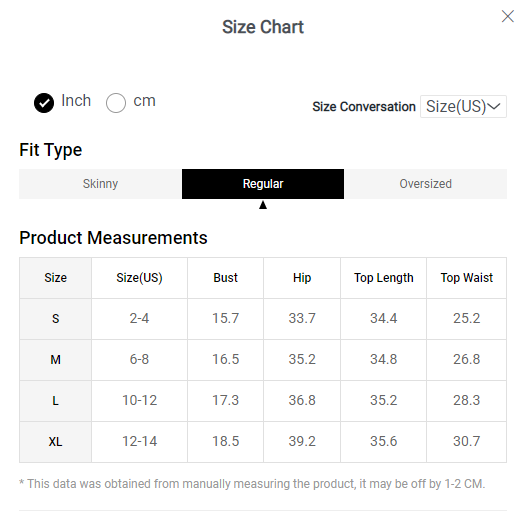Click the Size Chart title
The width and height of the screenshot is (528, 512).
pyautogui.click(x=263, y=27)
